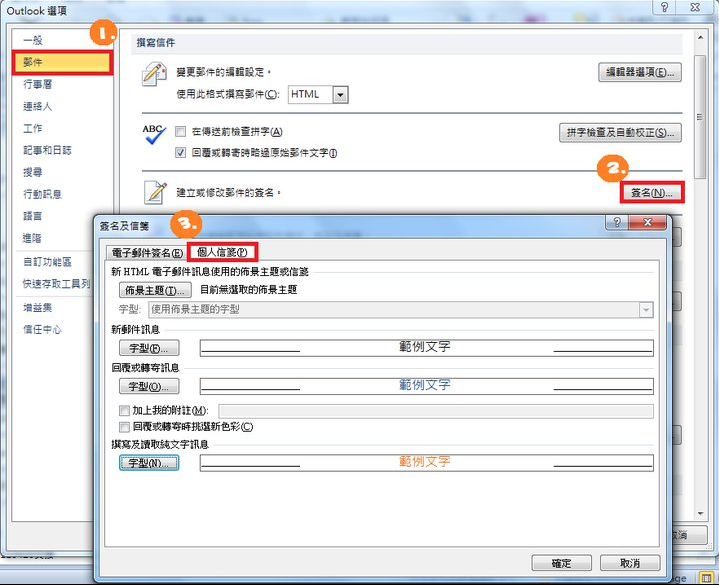Viewport: 719px width, 585px height.
Task: Click 編輯器選項 button
Action: click(640, 72)
